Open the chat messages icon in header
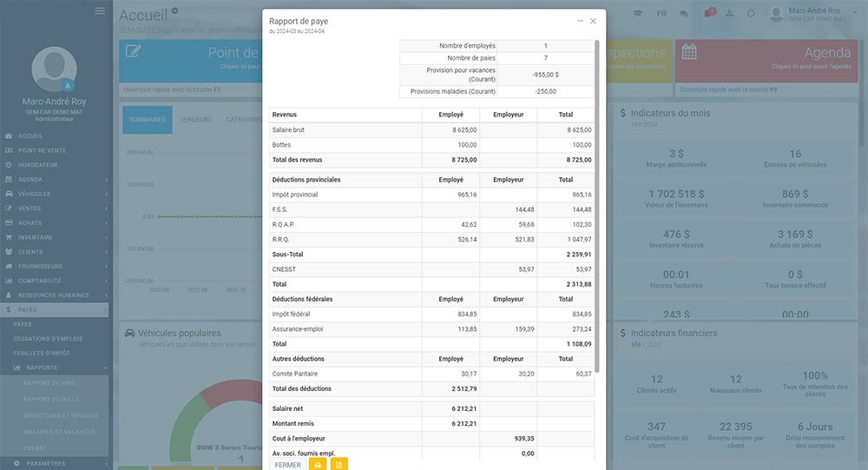 pyautogui.click(x=684, y=14)
